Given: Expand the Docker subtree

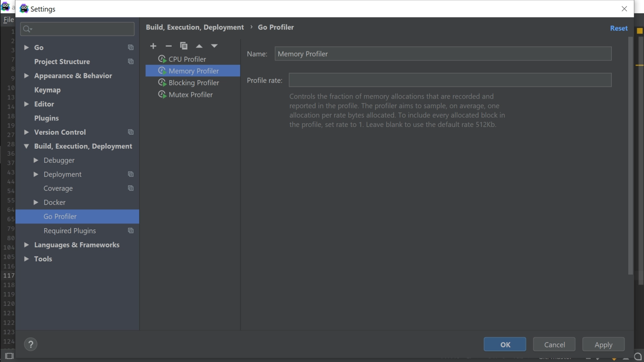Looking at the screenshot, I should click(x=36, y=202).
